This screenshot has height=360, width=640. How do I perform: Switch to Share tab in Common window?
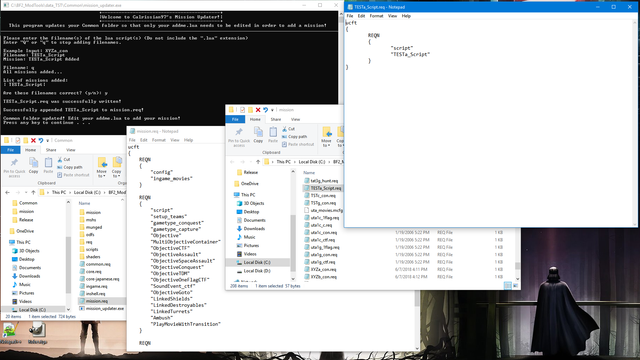(x=51, y=150)
